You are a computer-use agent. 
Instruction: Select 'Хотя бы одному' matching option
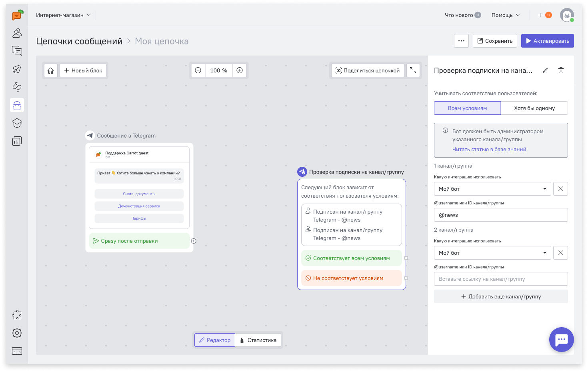(534, 108)
